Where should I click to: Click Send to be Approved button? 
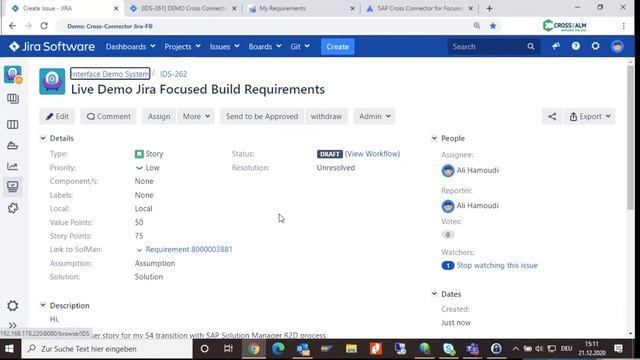pos(262,116)
